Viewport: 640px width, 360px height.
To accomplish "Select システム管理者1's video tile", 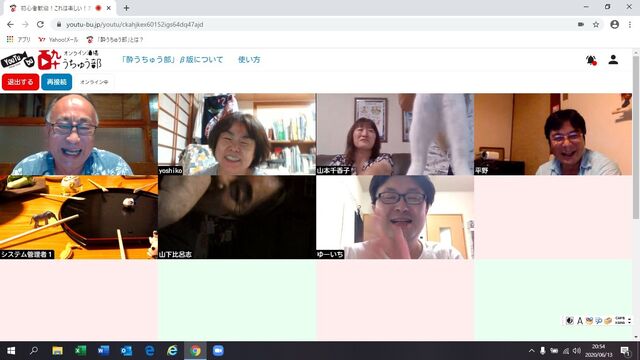I will click(79, 217).
